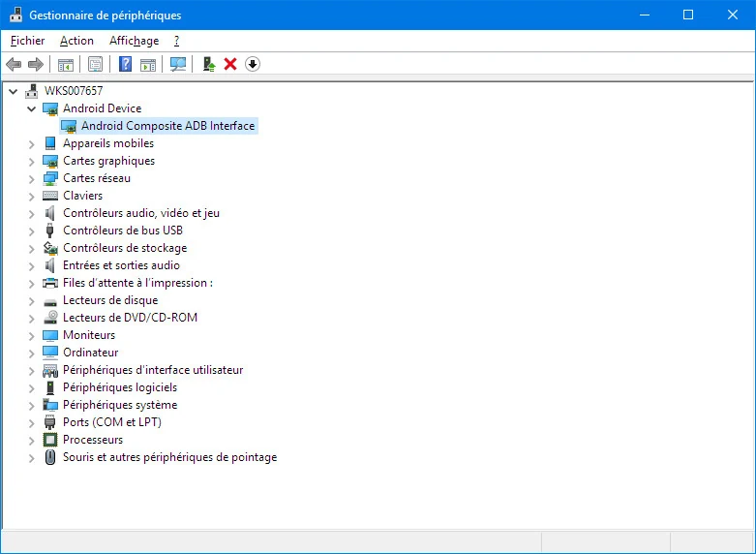Screen dimensions: 756x554
Task: Expand Lecteurs de disque
Action: [x=32, y=300]
